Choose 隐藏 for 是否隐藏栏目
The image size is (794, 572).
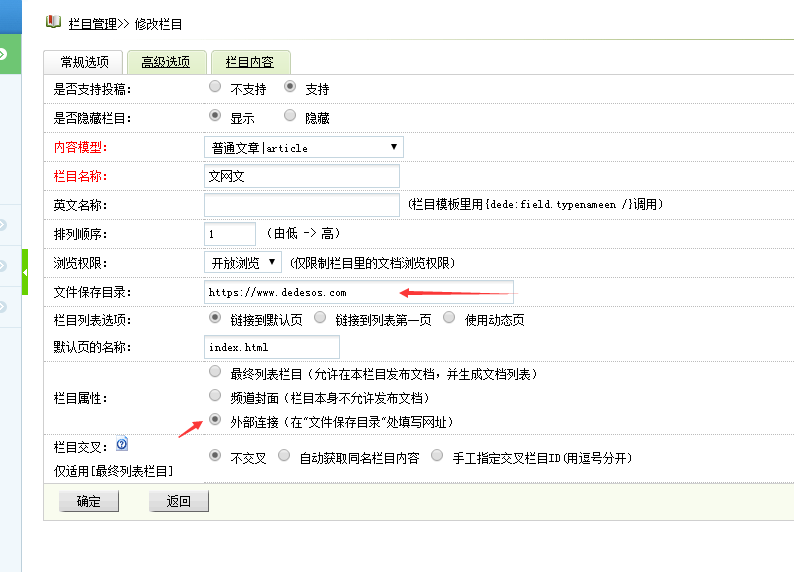(290, 115)
